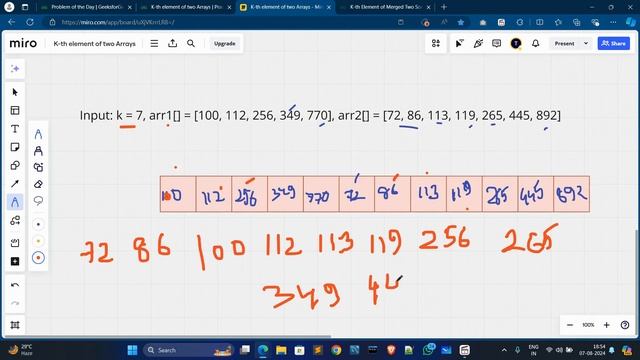Select the Lasso tool
Viewport: 640px width, 360px height.
click(38, 201)
